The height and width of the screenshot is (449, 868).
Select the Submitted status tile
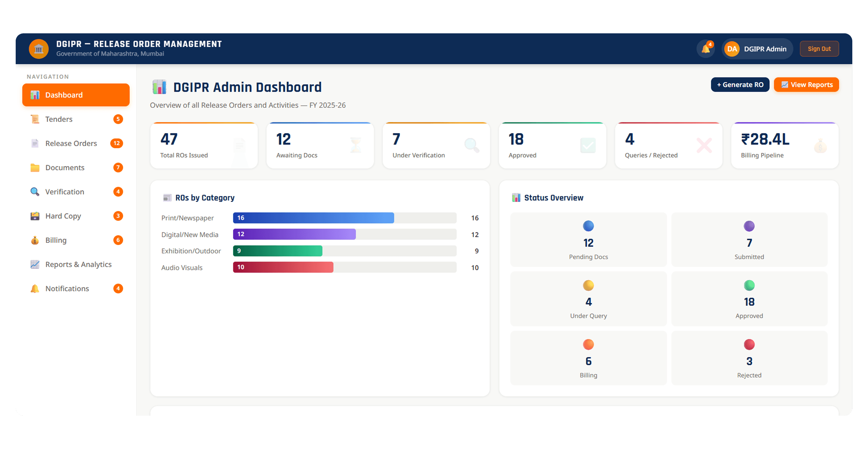click(x=749, y=240)
